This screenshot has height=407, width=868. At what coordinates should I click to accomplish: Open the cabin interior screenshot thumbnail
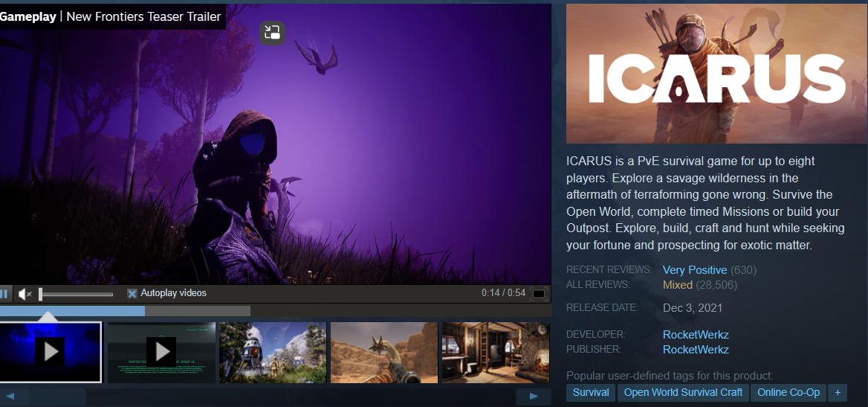[495, 352]
